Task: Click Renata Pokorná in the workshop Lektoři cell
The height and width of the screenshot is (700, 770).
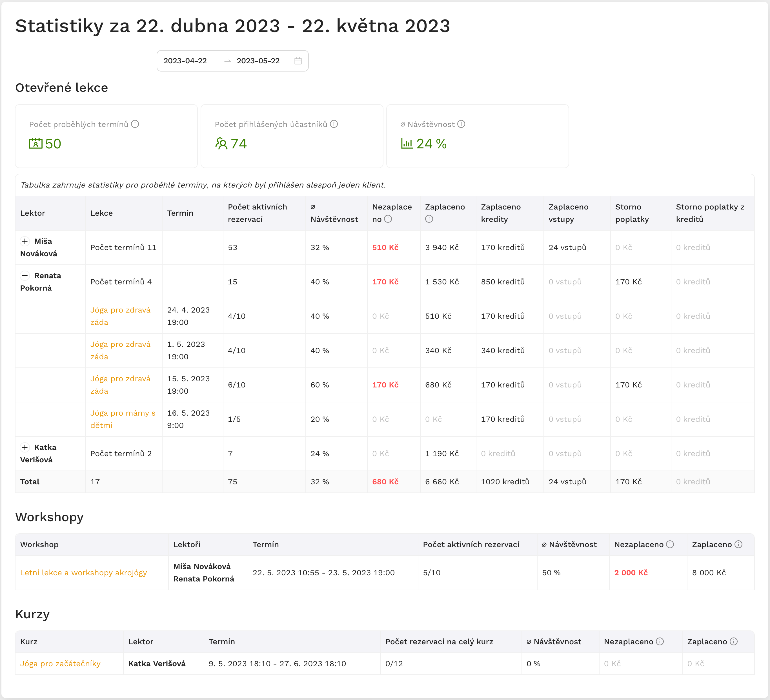Action: [x=204, y=579]
